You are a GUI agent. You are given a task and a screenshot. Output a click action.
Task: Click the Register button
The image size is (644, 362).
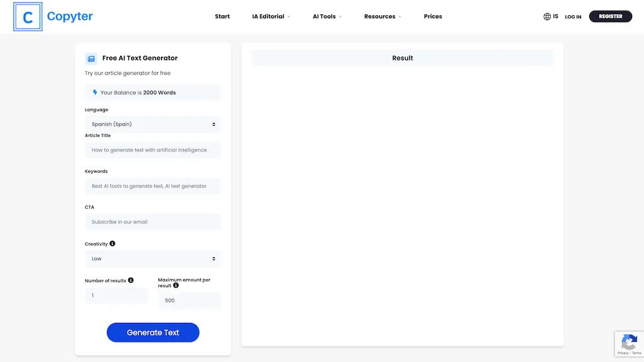point(610,16)
